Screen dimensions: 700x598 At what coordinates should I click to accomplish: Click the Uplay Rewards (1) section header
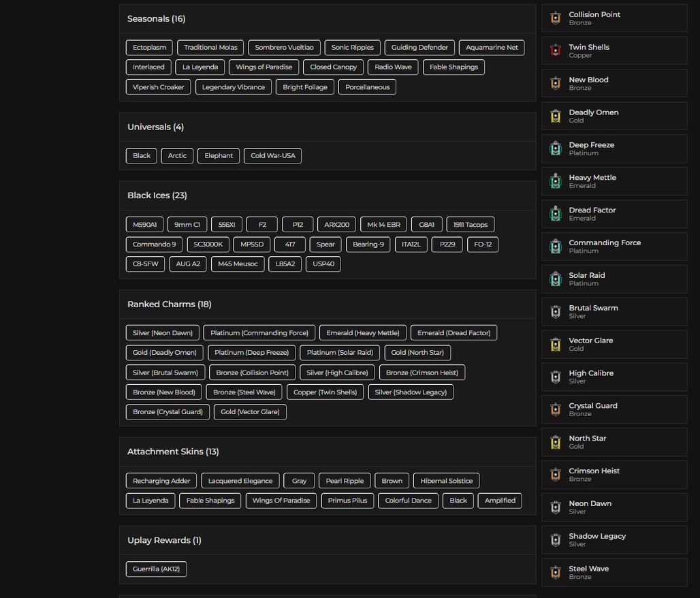click(x=164, y=540)
